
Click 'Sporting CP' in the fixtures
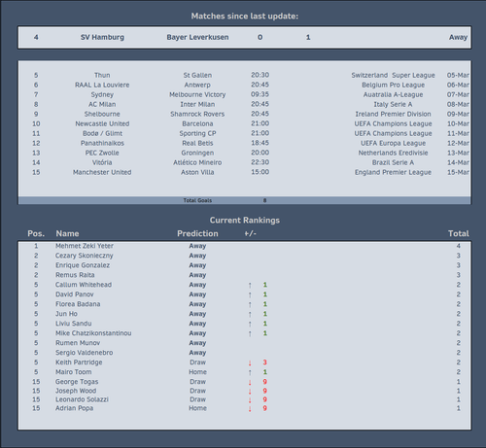pos(197,133)
